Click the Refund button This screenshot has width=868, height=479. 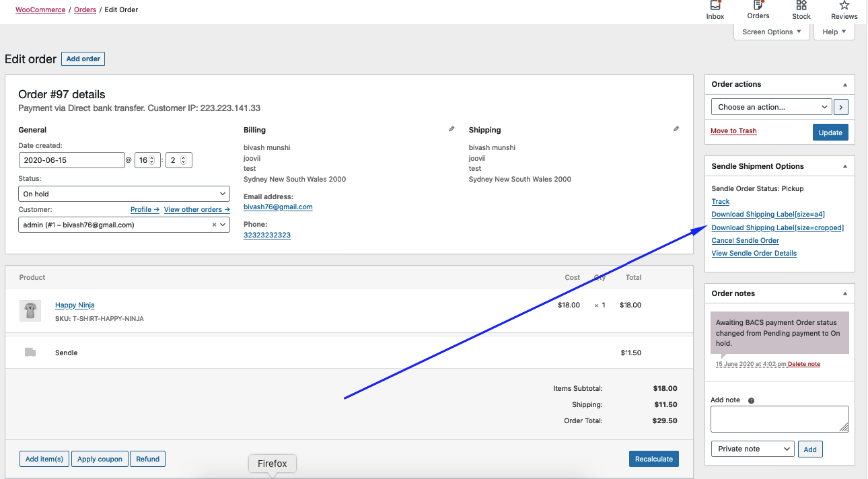[x=147, y=459]
